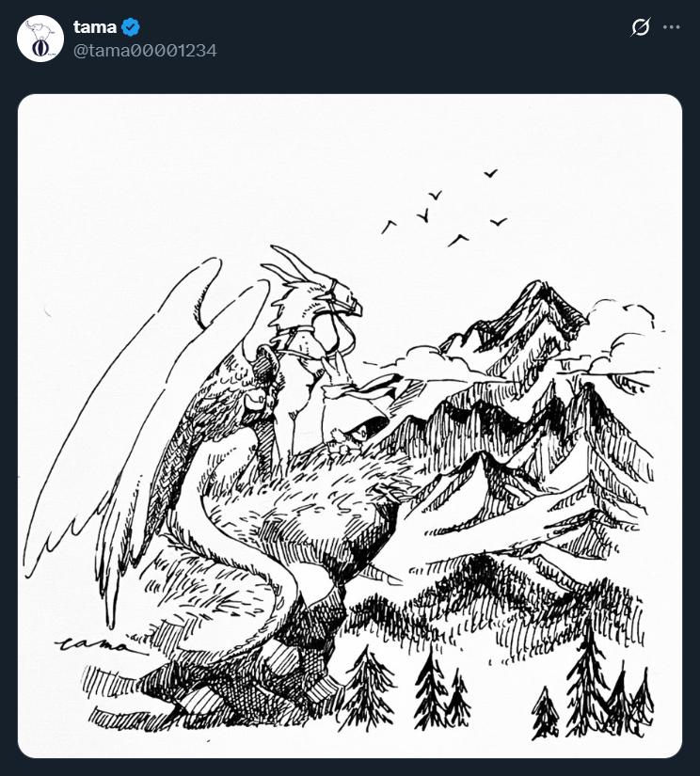Image resolution: width=700 pixels, height=776 pixels.
Task: Click the pair of pine trees at bottom center
Action: pyautogui.click(x=442, y=690)
